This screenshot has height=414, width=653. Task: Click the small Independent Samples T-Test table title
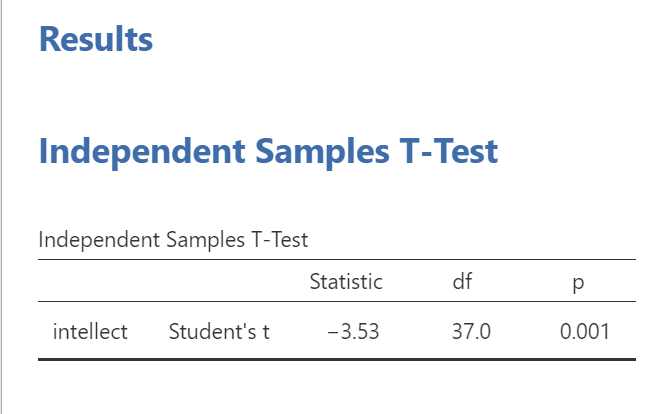click(173, 240)
